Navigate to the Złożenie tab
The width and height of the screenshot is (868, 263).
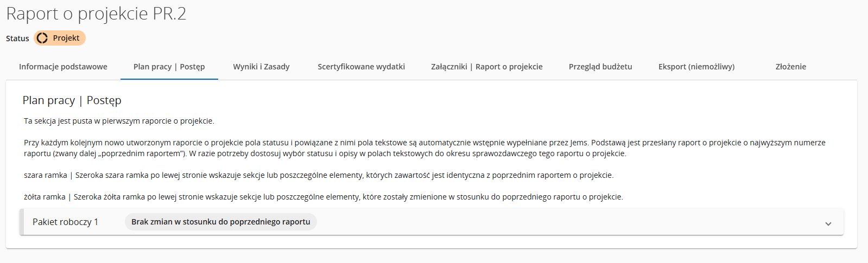[791, 67]
